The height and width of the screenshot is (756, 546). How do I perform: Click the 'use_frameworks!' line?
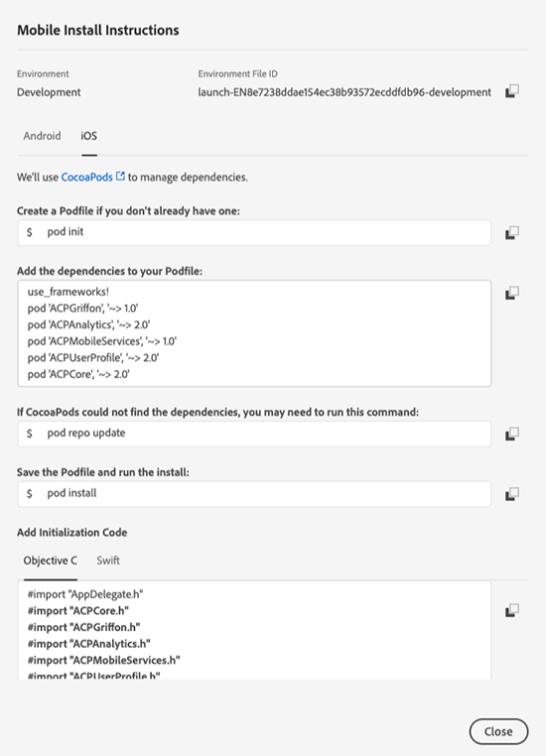point(68,292)
